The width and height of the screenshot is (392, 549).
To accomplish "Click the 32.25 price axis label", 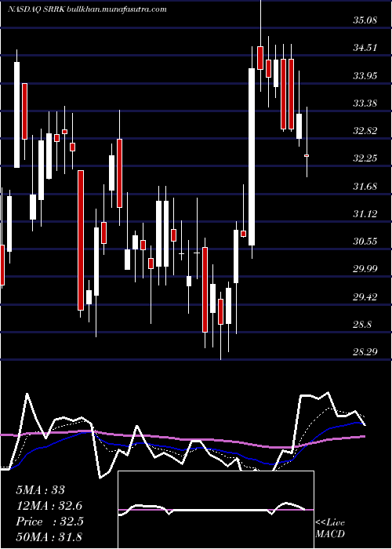I will click(365, 158).
